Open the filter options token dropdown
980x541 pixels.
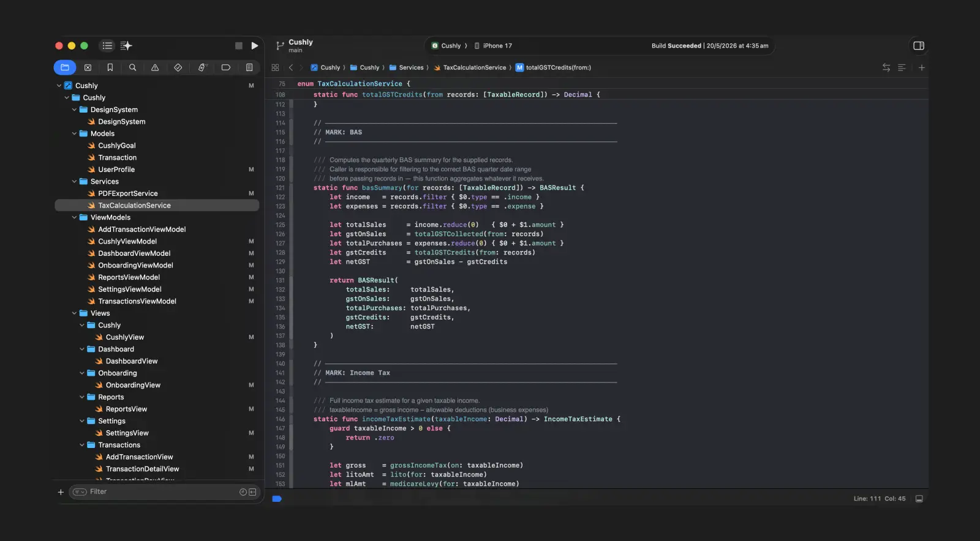click(80, 492)
